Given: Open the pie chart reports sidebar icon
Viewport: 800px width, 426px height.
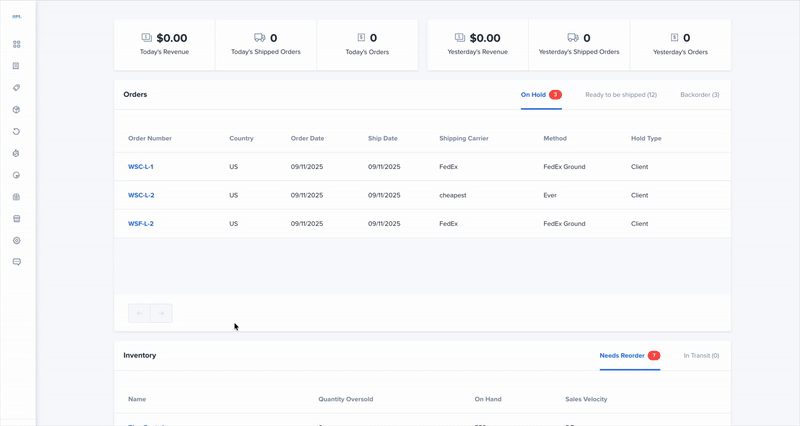Looking at the screenshot, I should pyautogui.click(x=16, y=175).
